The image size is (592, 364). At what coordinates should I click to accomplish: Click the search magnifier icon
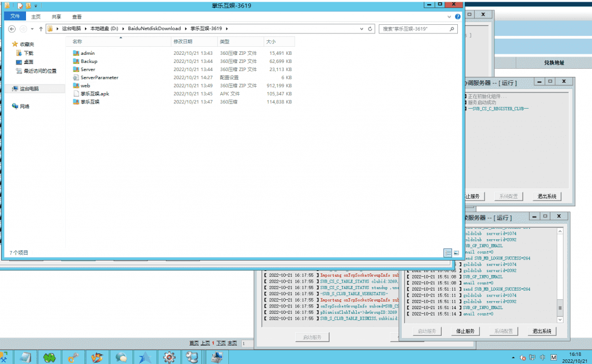coord(452,29)
